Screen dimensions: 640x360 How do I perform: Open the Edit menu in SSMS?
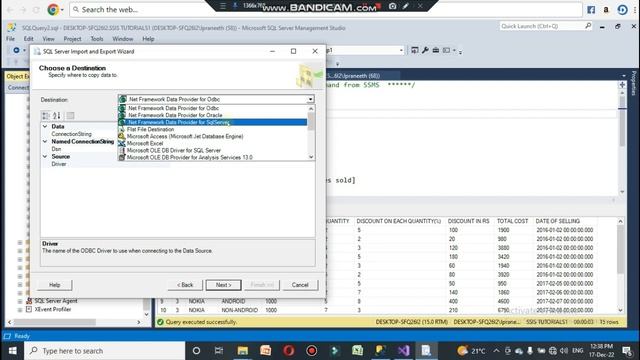[29, 39]
